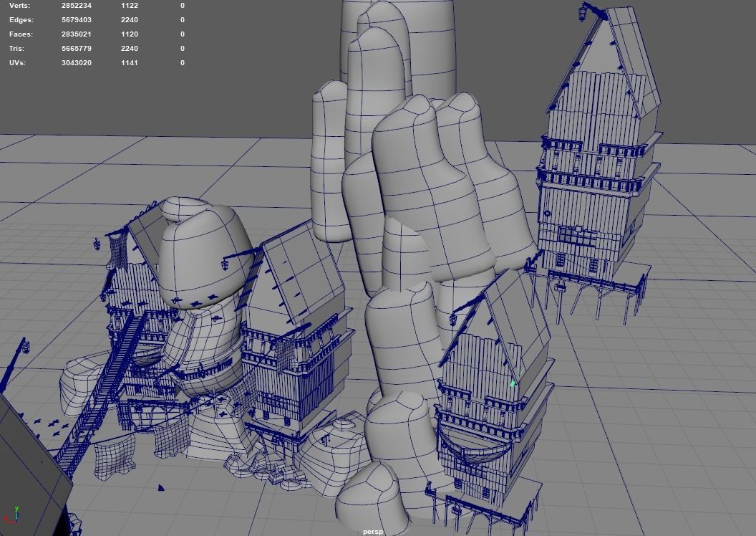This screenshot has width=756, height=536.
Task: Click the UVs label in the HUD
Action: coord(17,63)
